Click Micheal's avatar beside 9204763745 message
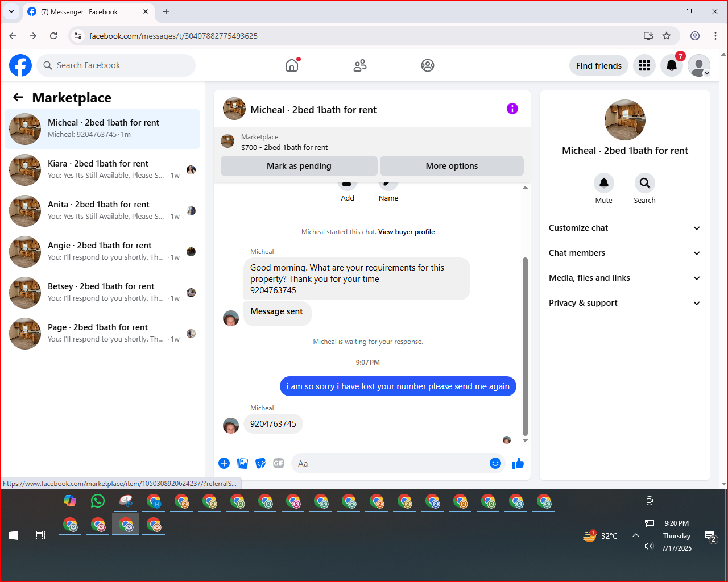The height and width of the screenshot is (582, 728). 231,425
